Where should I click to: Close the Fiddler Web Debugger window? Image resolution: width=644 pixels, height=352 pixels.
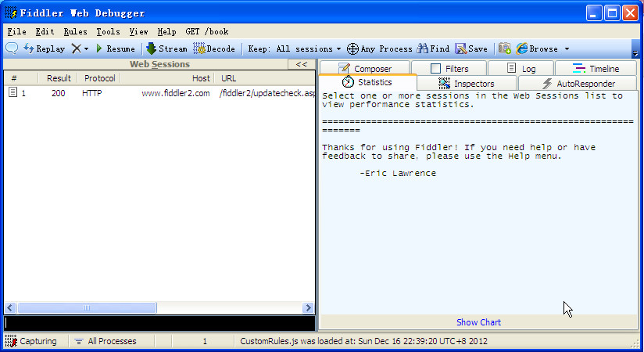pos(630,13)
